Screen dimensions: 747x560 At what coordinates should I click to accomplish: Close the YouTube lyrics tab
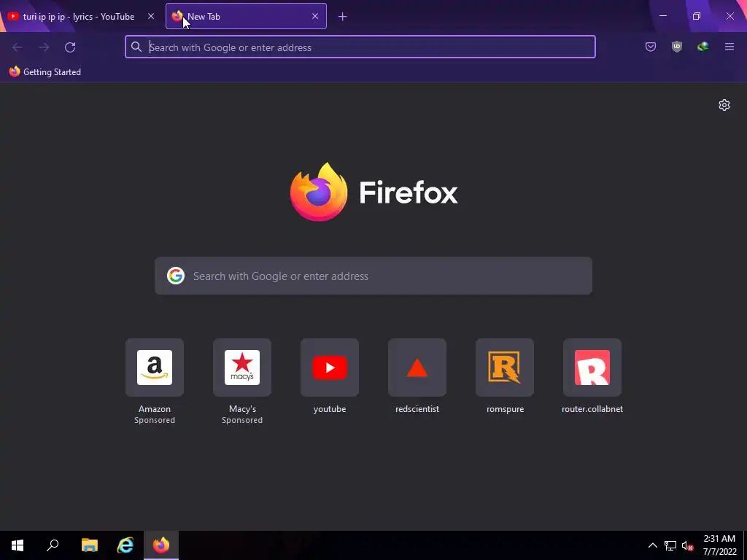point(151,16)
